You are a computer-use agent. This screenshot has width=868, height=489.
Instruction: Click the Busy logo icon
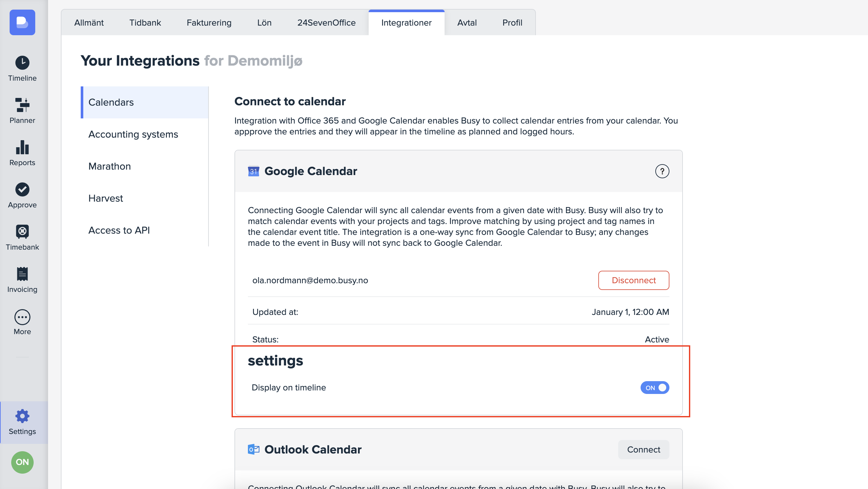point(22,22)
